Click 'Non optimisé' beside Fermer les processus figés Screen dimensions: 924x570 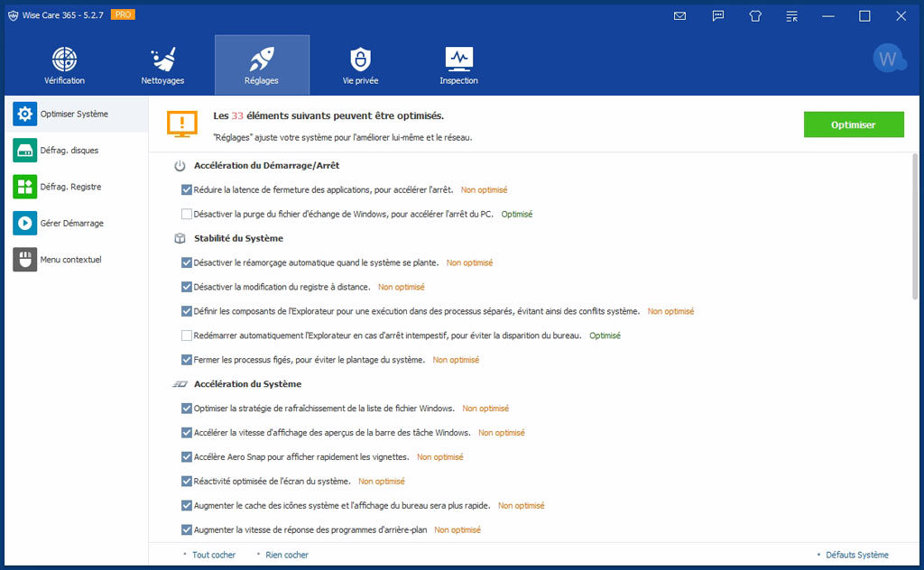[456, 360]
